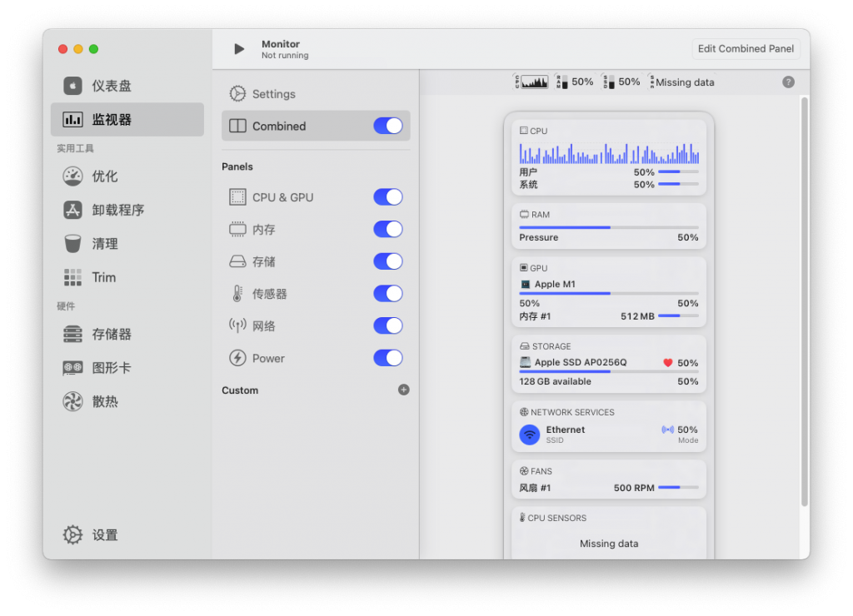
Task: Click the SSD 50% menu bar preview item
Action: [621, 82]
